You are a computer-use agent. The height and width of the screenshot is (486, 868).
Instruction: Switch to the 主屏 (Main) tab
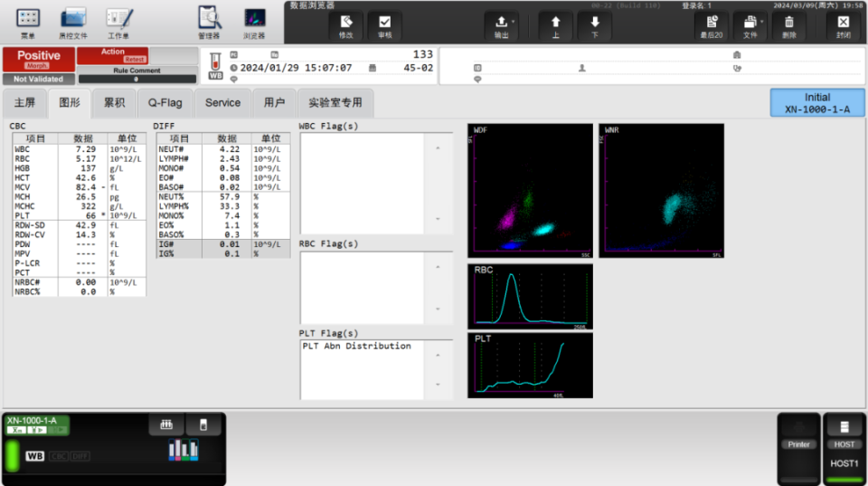point(24,102)
